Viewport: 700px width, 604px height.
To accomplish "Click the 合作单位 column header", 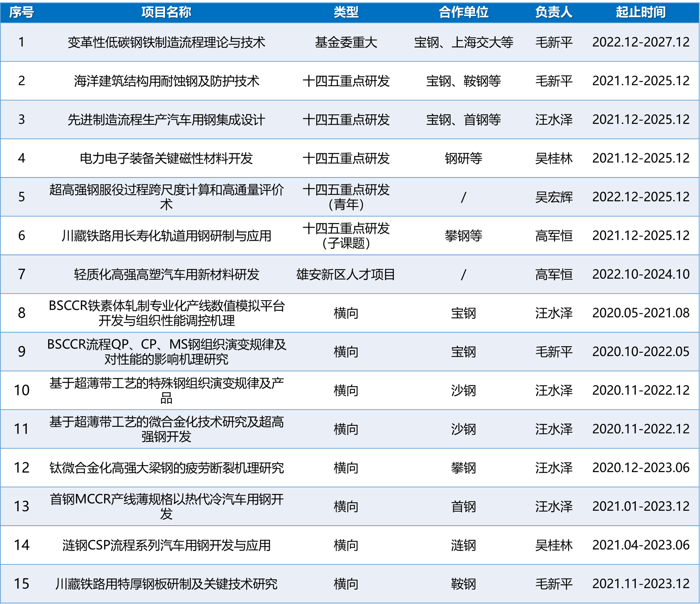I will click(463, 12).
